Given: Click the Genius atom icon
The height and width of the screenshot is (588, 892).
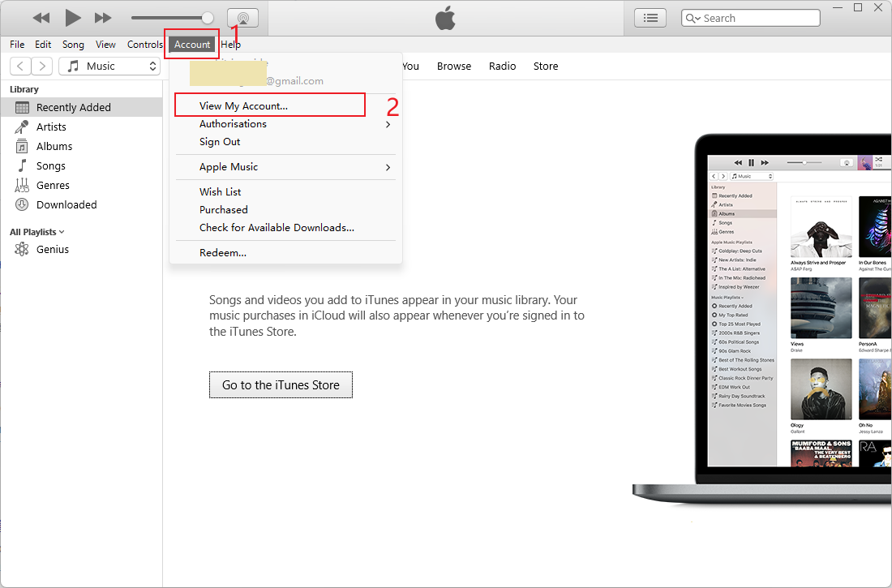Looking at the screenshot, I should point(22,249).
